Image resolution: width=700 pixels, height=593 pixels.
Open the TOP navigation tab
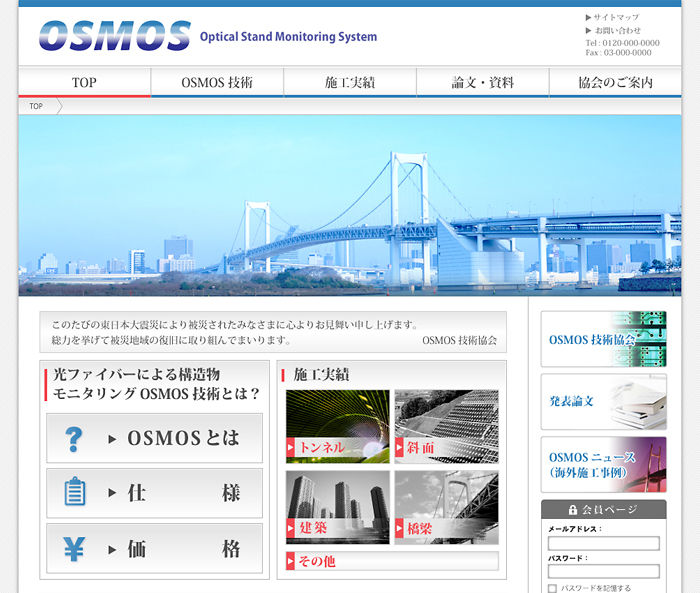click(x=84, y=82)
